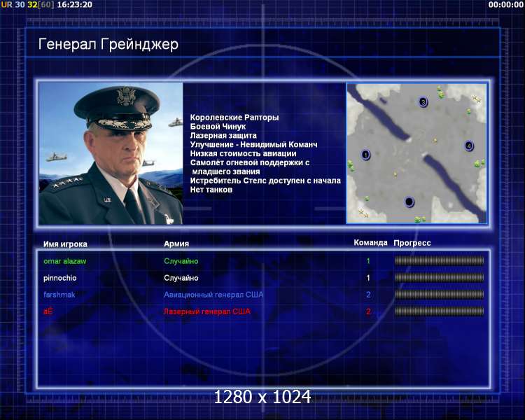Click the loading progress bar for farshmak

pyautogui.click(x=440, y=295)
